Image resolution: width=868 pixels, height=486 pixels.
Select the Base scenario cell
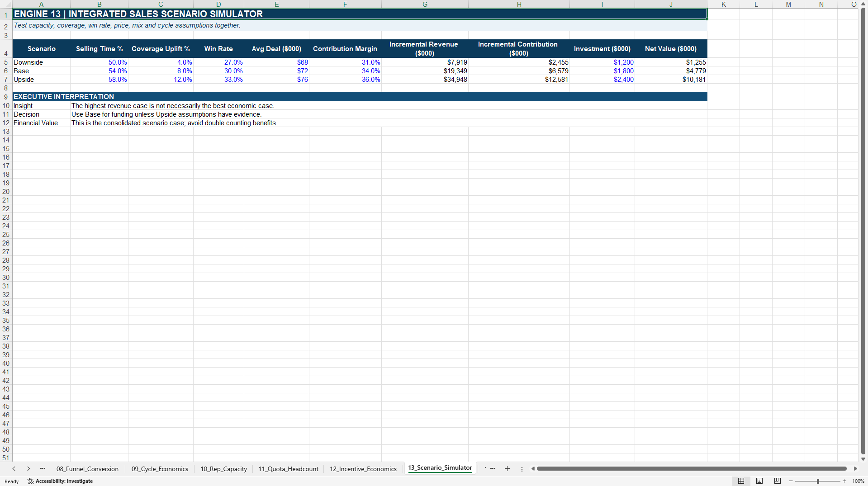pyautogui.click(x=41, y=71)
